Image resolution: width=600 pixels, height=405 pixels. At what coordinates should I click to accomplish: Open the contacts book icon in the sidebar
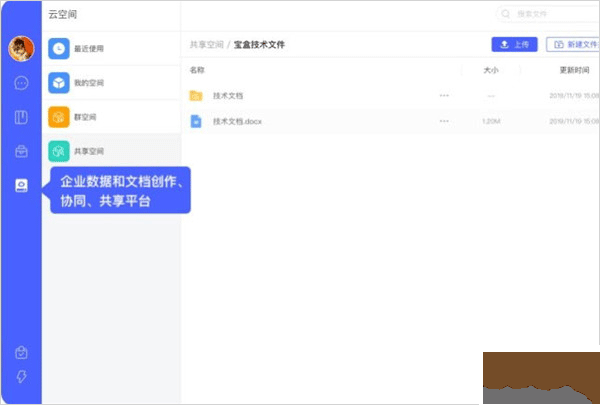pyautogui.click(x=21, y=117)
